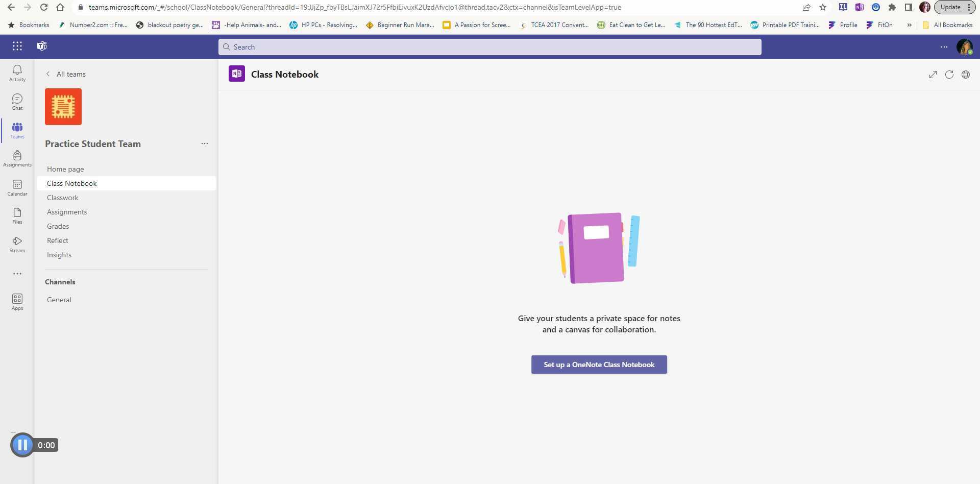Viewport: 980px width, 484px height.
Task: Click the browser address bar URL
Action: pos(355,7)
